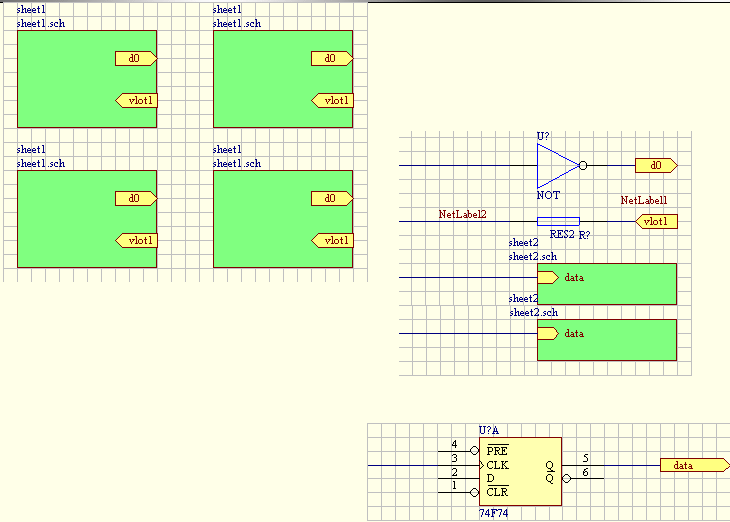This screenshot has height=522, width=730.
Task: Select the U?A designator text
Action: click(x=489, y=430)
